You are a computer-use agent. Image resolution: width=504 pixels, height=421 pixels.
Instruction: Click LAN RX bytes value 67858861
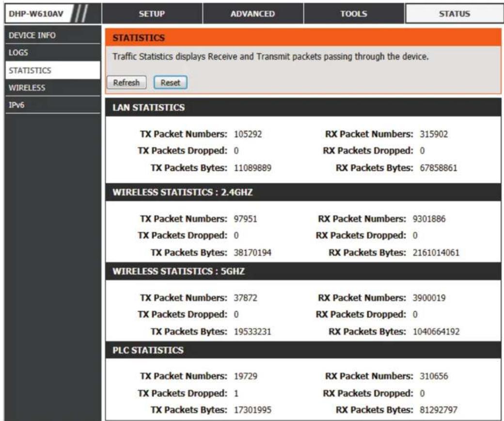coord(439,168)
